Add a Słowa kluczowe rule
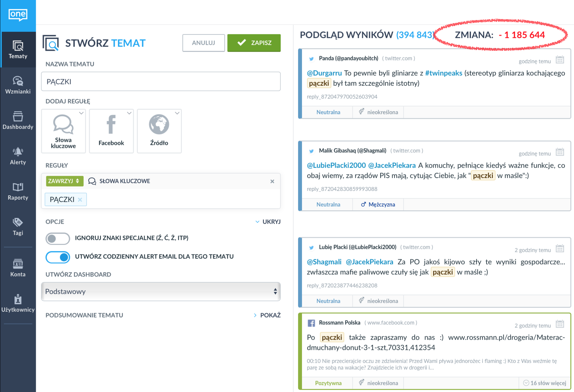 point(63,131)
